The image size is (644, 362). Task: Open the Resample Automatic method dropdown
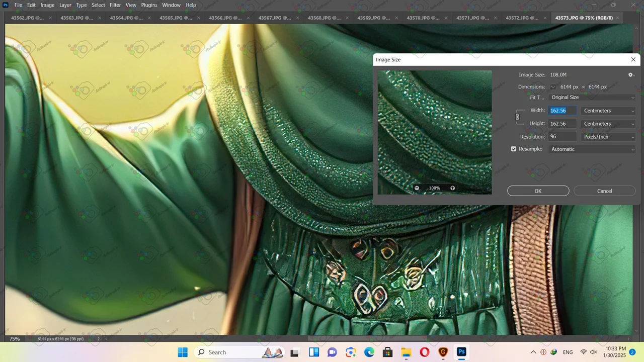pyautogui.click(x=592, y=149)
